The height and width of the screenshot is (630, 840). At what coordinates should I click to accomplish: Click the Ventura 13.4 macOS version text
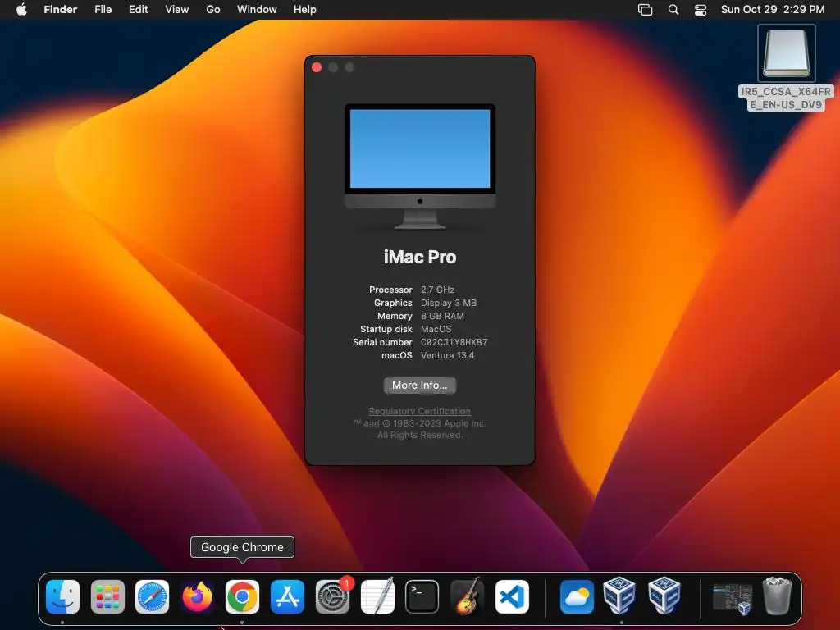(x=447, y=355)
